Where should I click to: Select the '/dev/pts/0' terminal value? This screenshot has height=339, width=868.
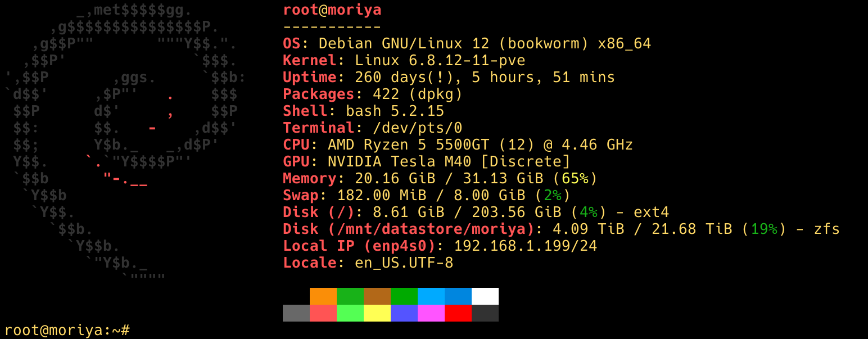418,128
